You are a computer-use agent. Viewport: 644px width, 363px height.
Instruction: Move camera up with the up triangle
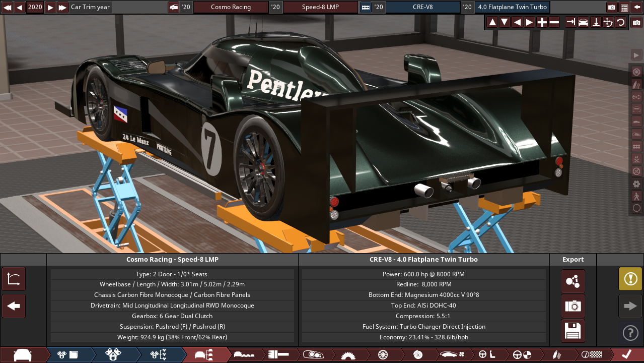[x=492, y=22]
